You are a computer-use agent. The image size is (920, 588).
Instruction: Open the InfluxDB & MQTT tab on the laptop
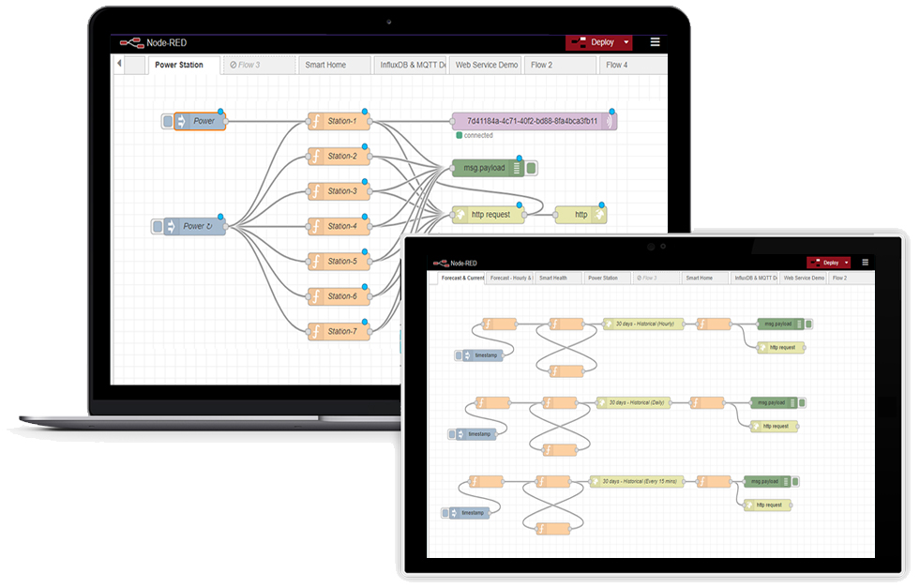click(410, 65)
